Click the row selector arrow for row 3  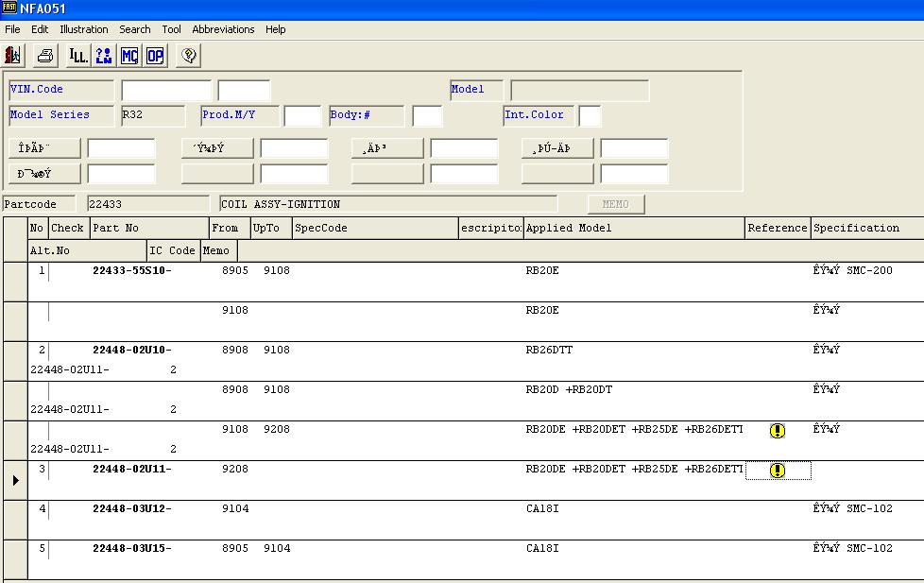[15, 480]
